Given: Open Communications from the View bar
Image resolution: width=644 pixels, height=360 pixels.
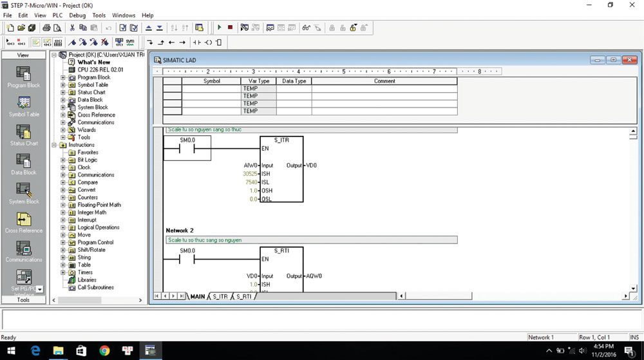Looking at the screenshot, I should [23, 252].
